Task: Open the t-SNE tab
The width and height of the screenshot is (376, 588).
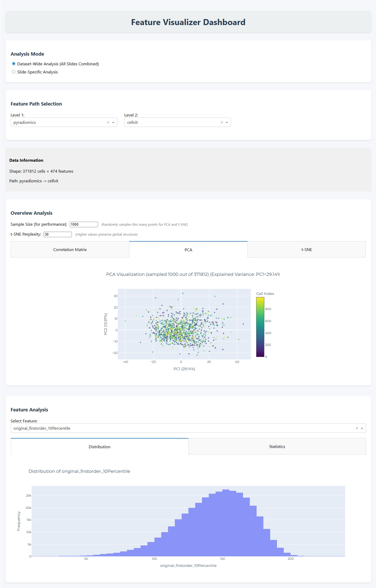Action: click(306, 250)
